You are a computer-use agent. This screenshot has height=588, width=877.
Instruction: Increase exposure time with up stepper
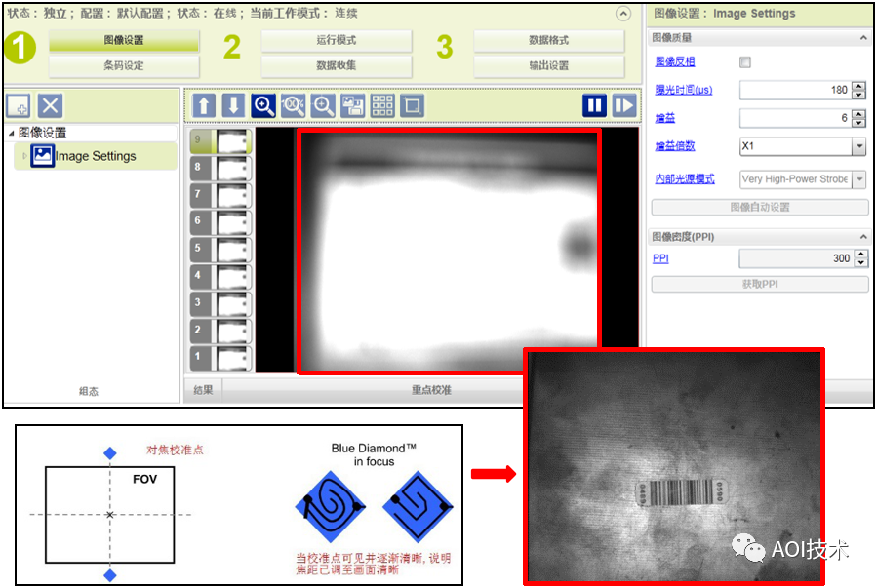[x=859, y=86]
